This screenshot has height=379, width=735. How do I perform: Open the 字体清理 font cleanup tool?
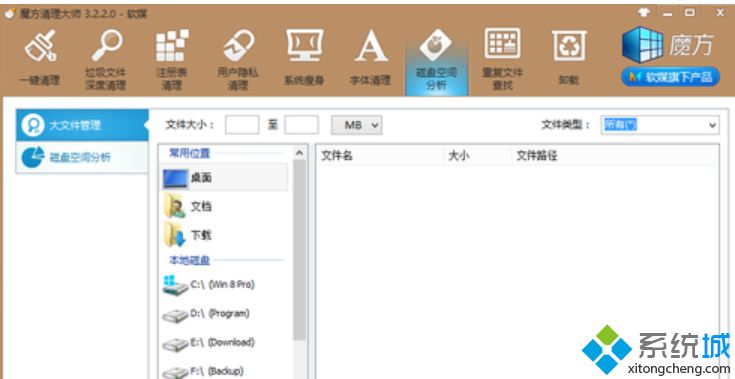[x=370, y=58]
